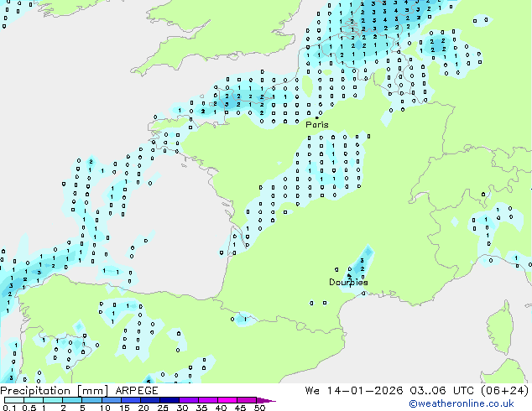The width and height of the screenshot is (532, 411).
Task: Pick the 45–50 mm legend swatch
Action: point(247,400)
